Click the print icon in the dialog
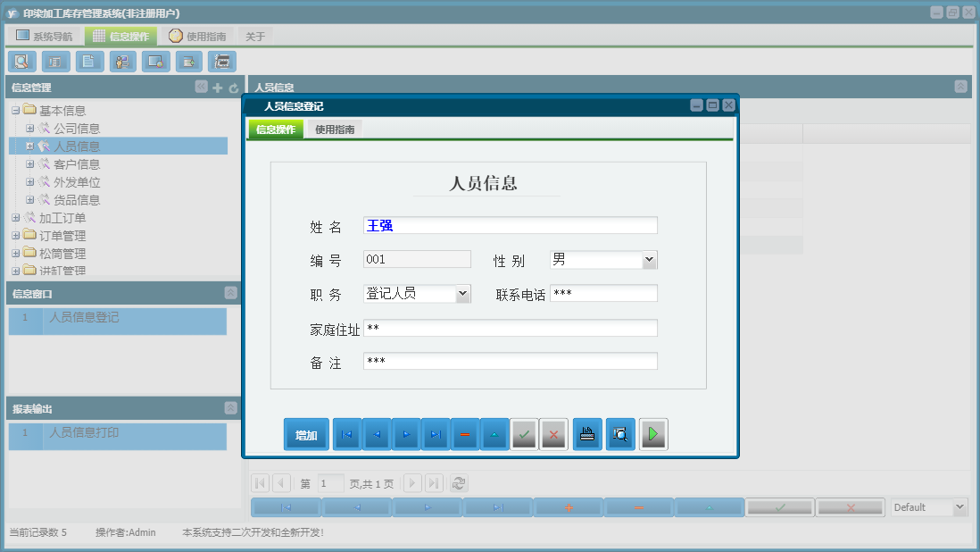 (587, 435)
